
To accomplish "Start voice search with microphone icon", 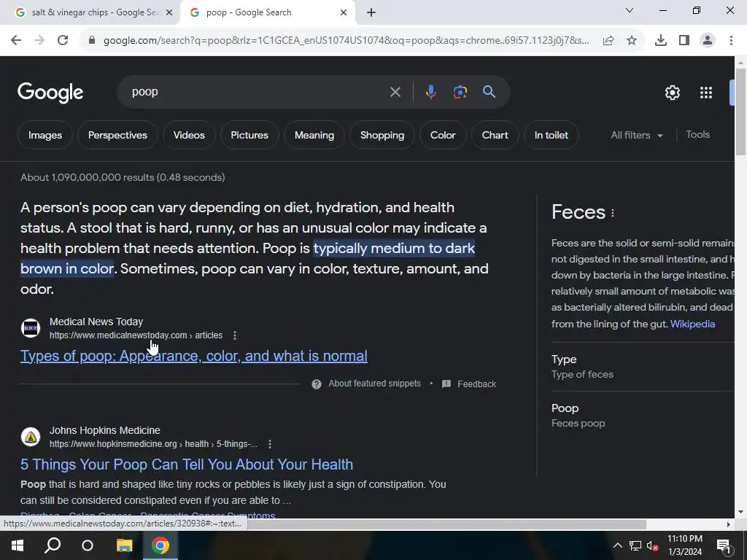I will pyautogui.click(x=430, y=92).
